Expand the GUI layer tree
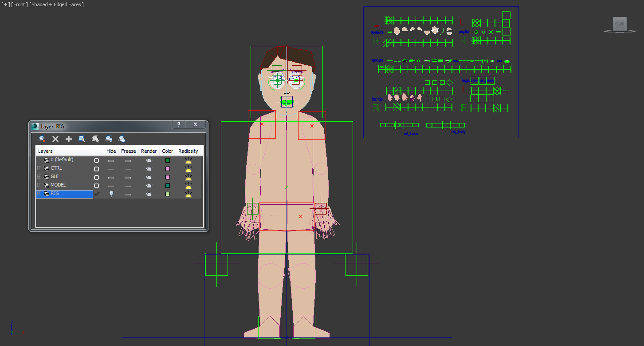The width and height of the screenshot is (644, 346). pos(39,176)
